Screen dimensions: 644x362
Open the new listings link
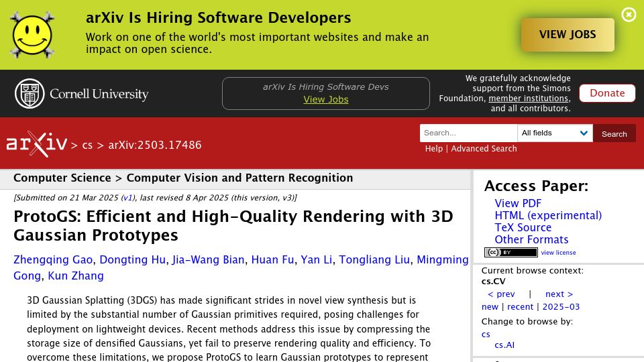tap(490, 306)
